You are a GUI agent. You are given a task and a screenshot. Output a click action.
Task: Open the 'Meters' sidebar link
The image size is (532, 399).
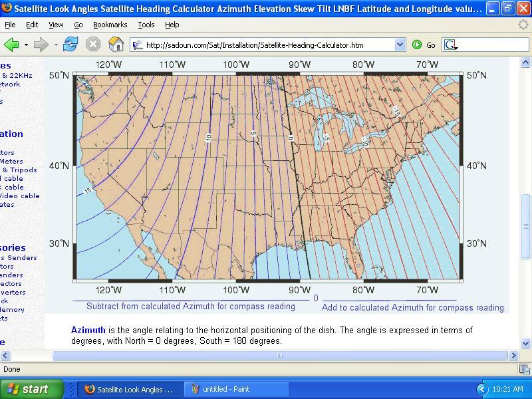pos(11,161)
